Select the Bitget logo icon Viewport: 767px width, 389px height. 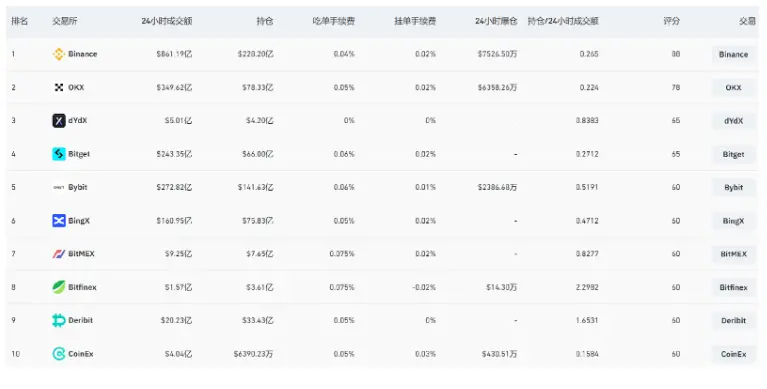[x=59, y=154]
